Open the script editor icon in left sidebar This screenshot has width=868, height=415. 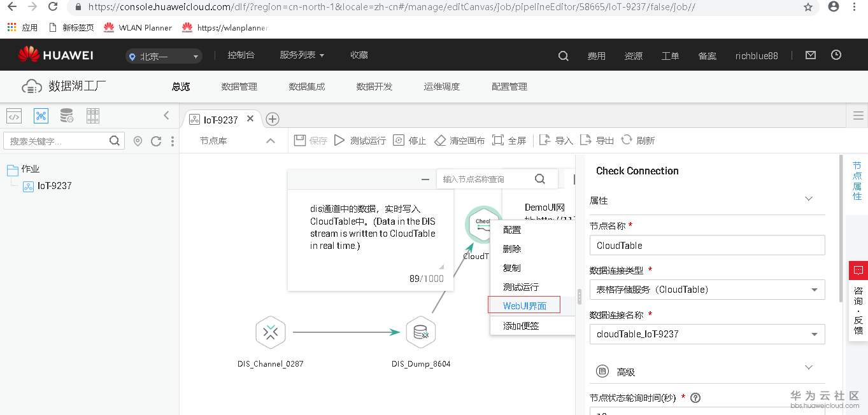[x=13, y=115]
